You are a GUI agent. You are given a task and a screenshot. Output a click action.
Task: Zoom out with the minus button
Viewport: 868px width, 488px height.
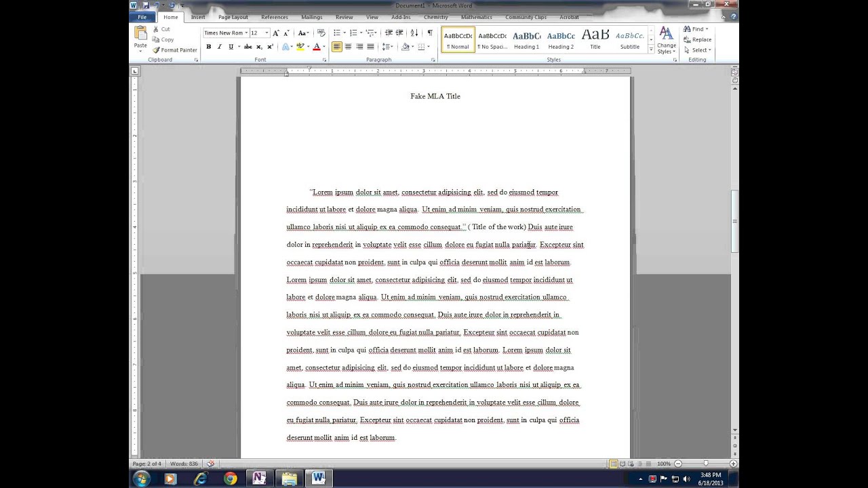point(677,464)
